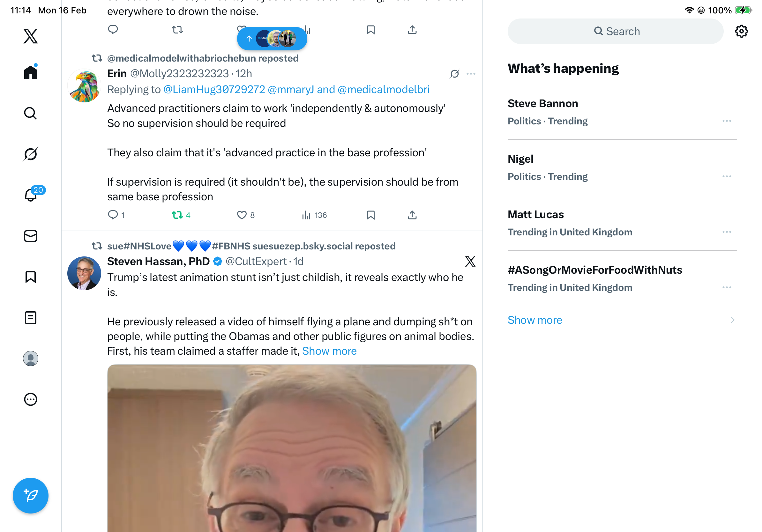Screen dimensions: 762x532
Task: Open Lists icon in the sidebar
Action: pos(31,317)
